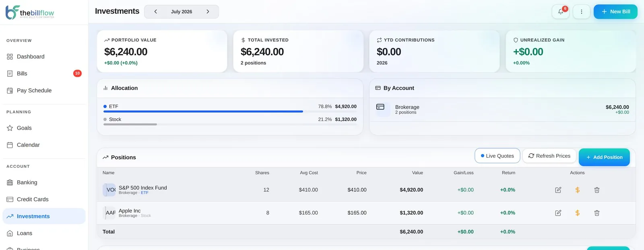Click the Allocation panel bar-chart icon
Image resolution: width=644 pixels, height=250 pixels.
[x=105, y=88]
